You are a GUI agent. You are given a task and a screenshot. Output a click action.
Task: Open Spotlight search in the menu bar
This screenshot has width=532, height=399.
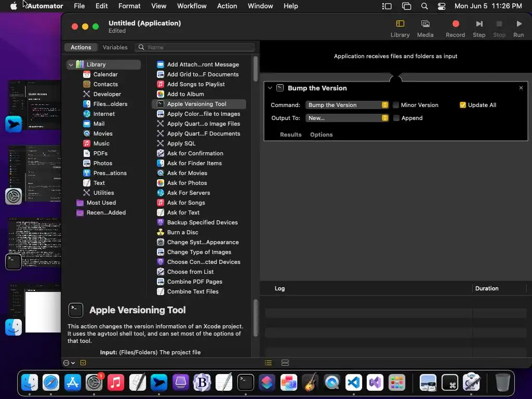tap(424, 6)
